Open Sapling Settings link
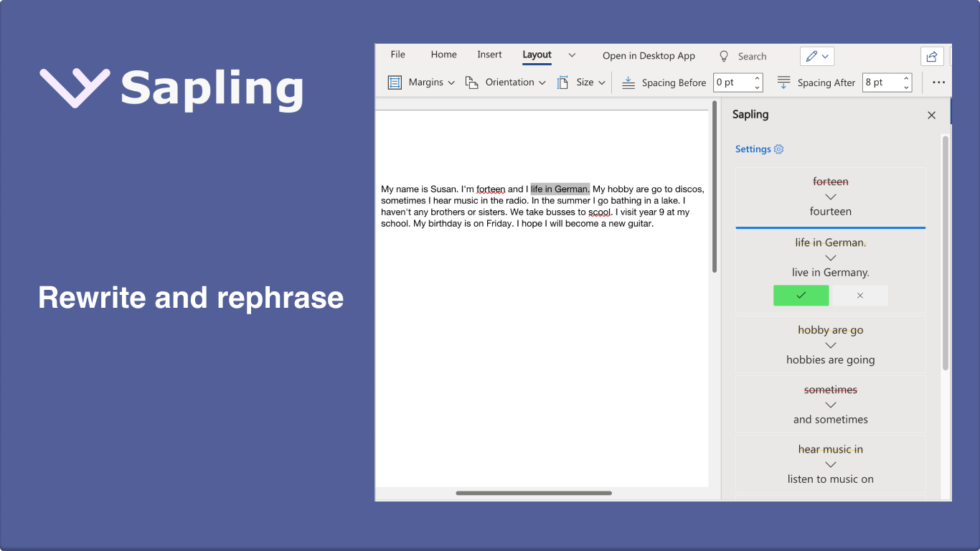Screen dimensions: 980x551 [x=759, y=149]
